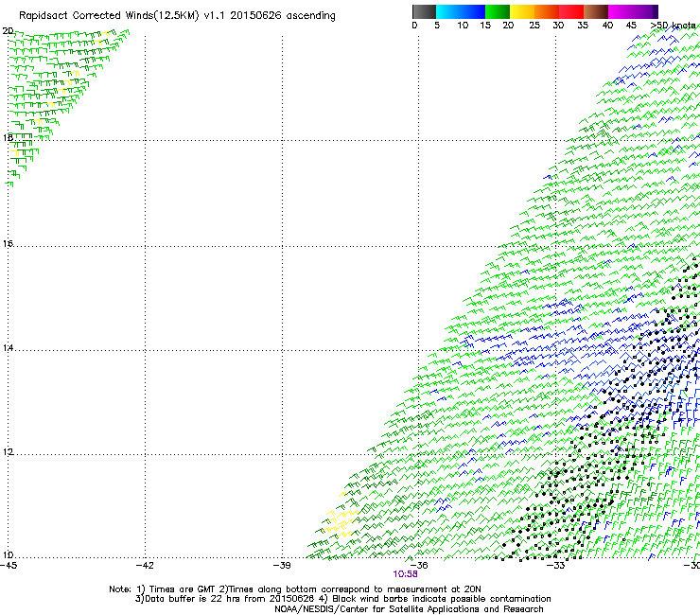Click the purple '10:58' time label
700x615 pixels.
tap(406, 574)
